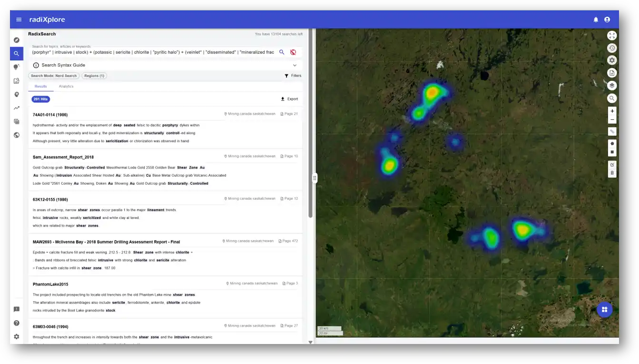Click the map layers icon
Viewport: 639px width, 364px height.
[x=612, y=86]
